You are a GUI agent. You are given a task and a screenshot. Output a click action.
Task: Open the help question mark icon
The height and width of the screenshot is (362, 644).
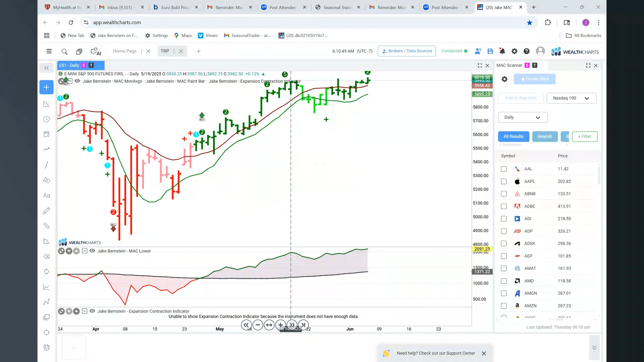coord(526,51)
